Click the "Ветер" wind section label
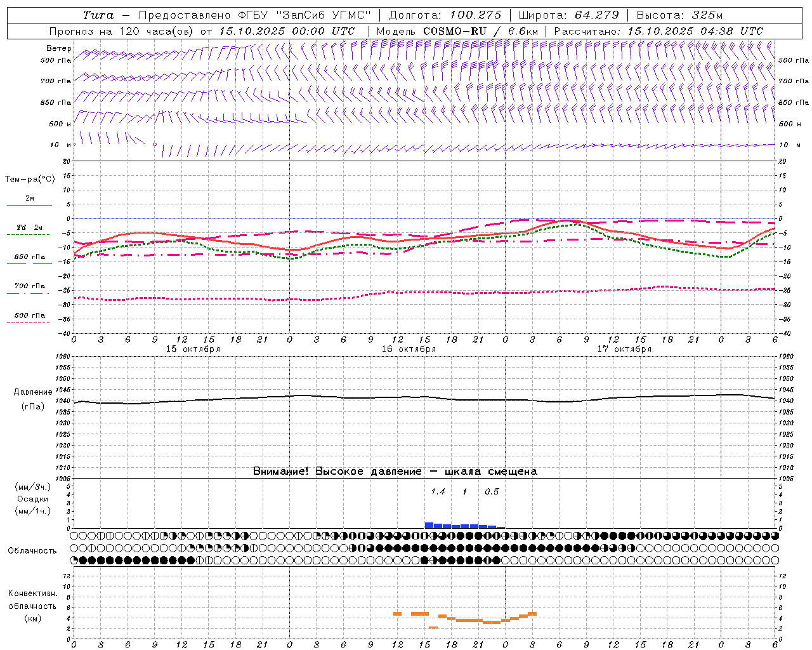 [59, 48]
